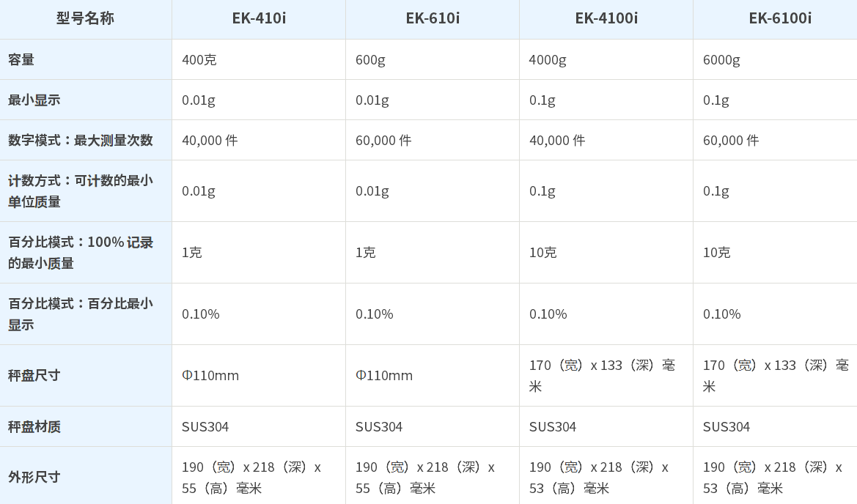The image size is (857, 504).
Task: Click the 数字模式：最大测量次数 row label
Action: [x=81, y=140]
